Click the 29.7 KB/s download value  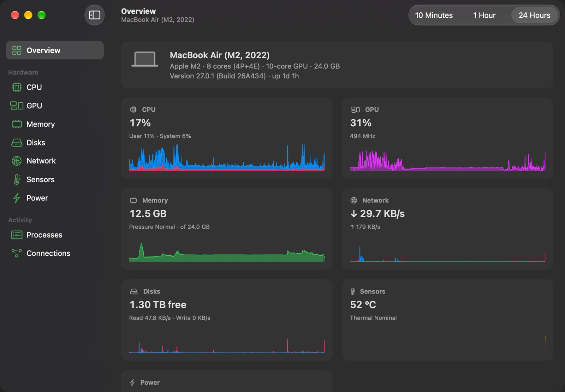coord(377,214)
